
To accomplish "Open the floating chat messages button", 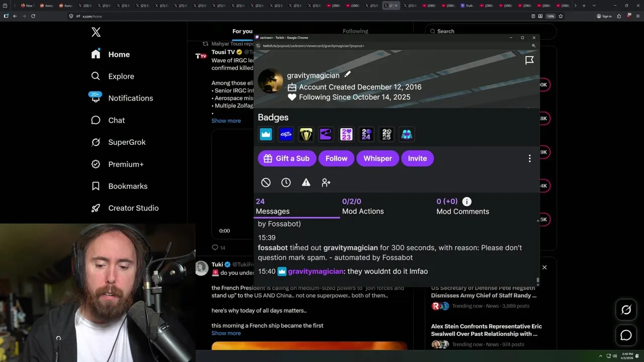I will click(626, 335).
